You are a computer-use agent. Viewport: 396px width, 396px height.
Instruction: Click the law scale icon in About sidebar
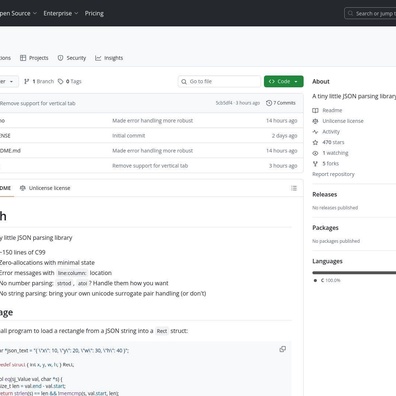(315, 121)
